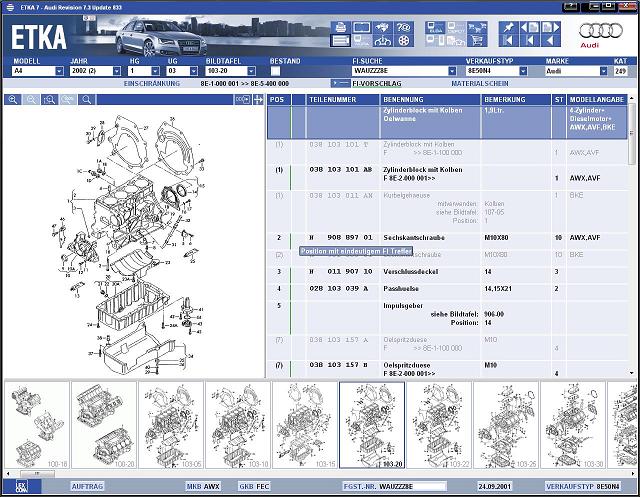The height and width of the screenshot is (497, 640).
Task: Click the AUFTRAG button in status bar
Action: click(87, 486)
